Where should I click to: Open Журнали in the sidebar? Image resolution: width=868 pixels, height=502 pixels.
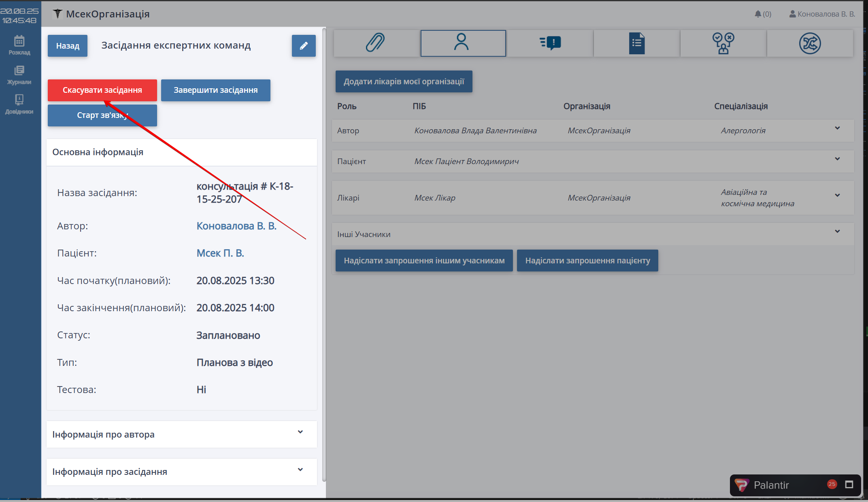(x=19, y=75)
